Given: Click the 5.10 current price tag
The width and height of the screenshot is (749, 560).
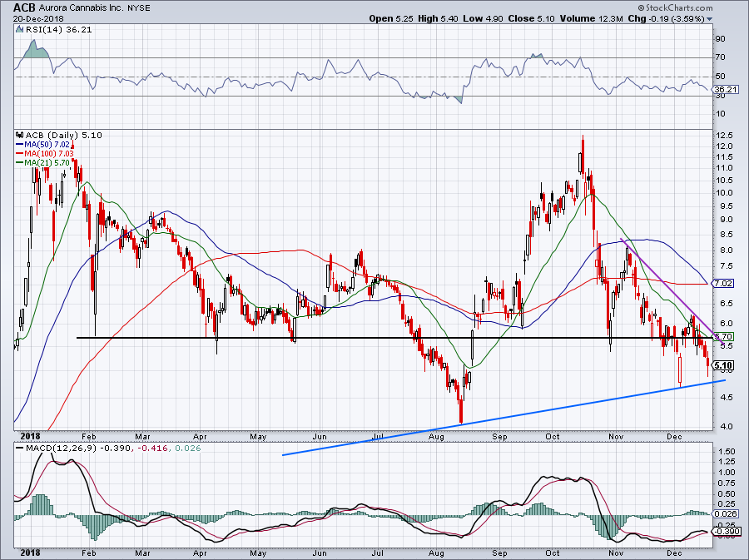Looking at the screenshot, I should [723, 365].
